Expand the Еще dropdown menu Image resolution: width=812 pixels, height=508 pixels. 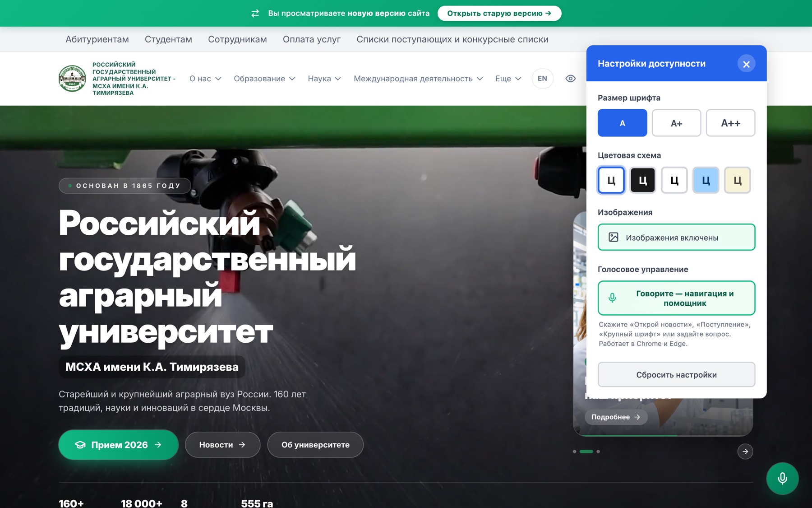pos(508,79)
